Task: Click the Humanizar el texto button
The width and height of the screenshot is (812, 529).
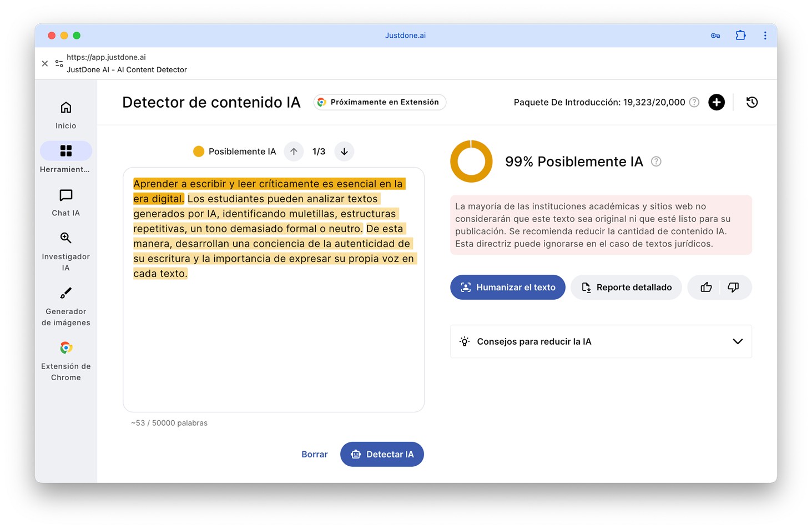Action: pos(507,287)
